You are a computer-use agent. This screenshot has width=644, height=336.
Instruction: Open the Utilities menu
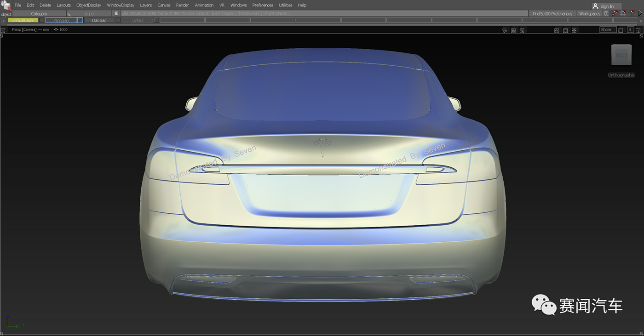286,6
